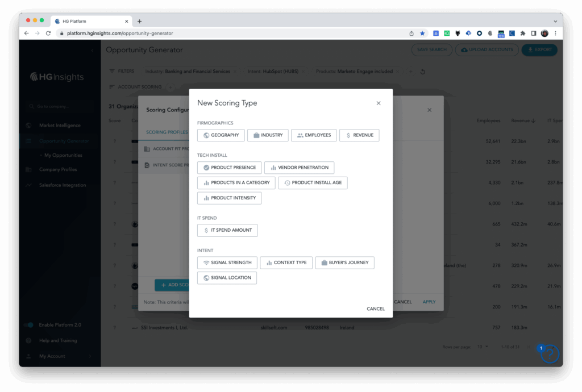
Task: Click the Salesforce Integration sidebar icon
Action: coord(28,185)
